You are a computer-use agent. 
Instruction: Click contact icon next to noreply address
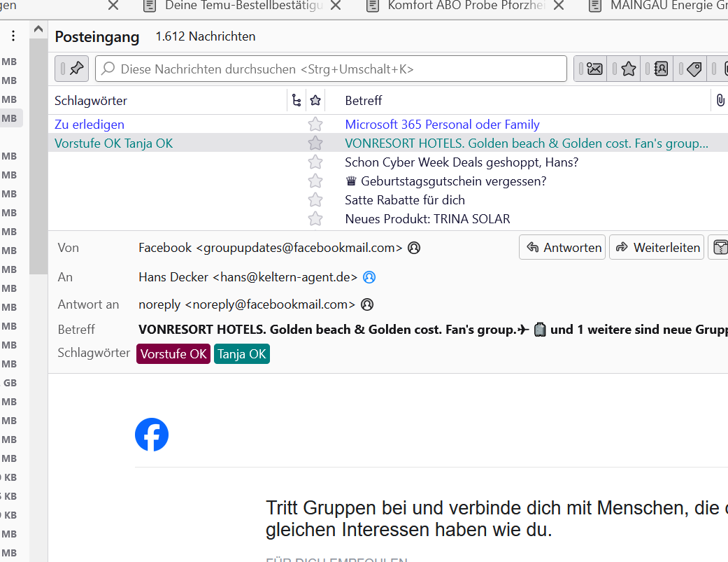(367, 304)
